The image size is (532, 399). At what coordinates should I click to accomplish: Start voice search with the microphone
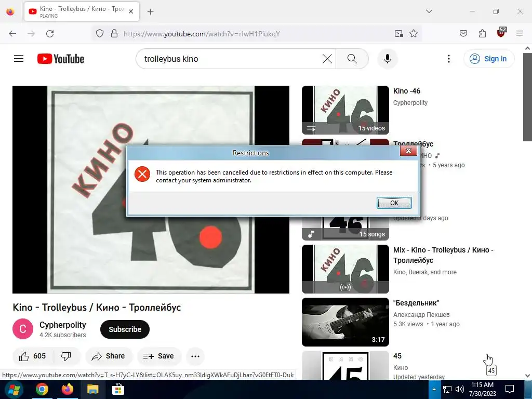point(387,59)
